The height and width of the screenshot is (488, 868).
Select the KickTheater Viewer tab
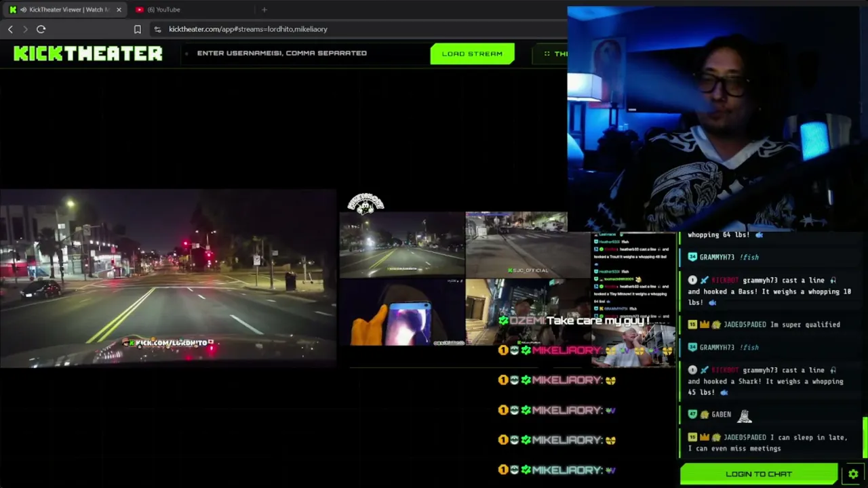66,9
